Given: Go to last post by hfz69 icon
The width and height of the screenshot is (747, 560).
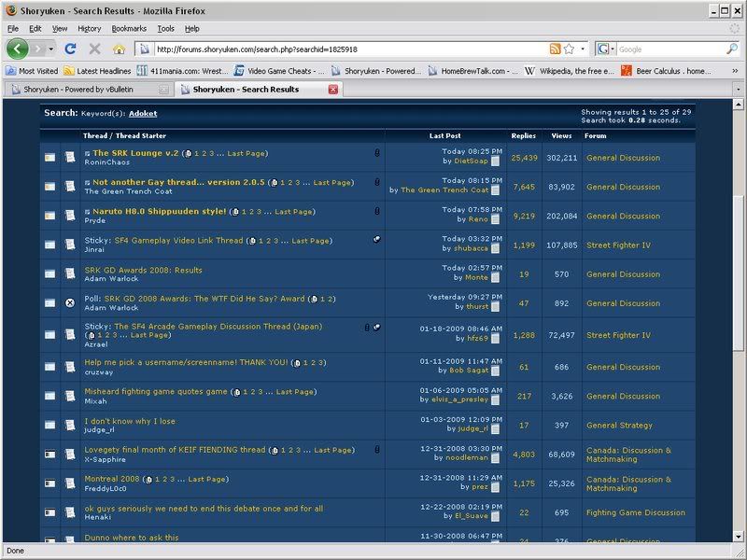Looking at the screenshot, I should pos(496,339).
